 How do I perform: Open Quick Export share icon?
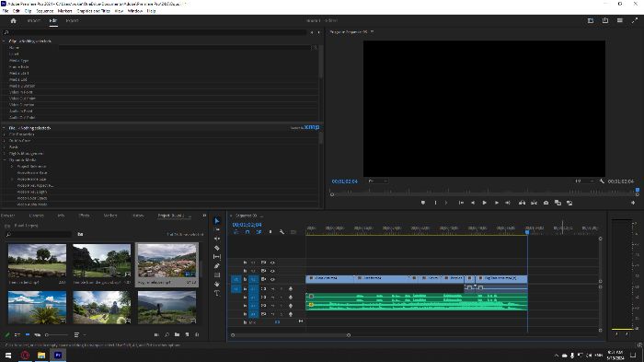click(x=605, y=20)
